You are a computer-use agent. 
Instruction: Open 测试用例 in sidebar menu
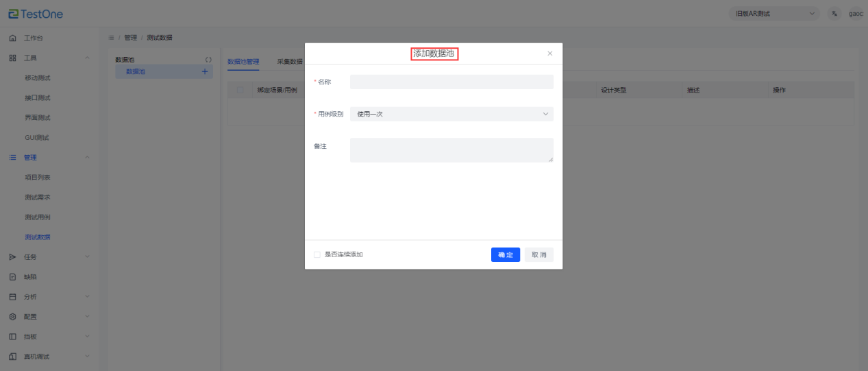pos(38,217)
